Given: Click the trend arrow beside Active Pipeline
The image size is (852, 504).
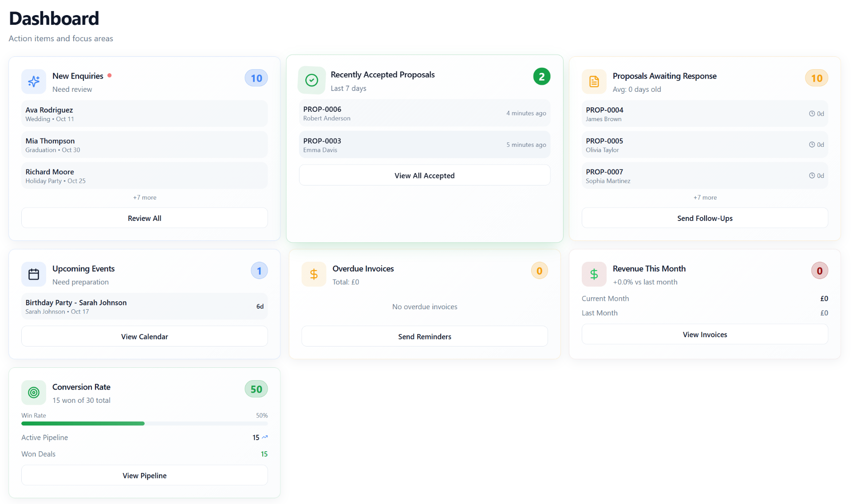Looking at the screenshot, I should [265, 437].
